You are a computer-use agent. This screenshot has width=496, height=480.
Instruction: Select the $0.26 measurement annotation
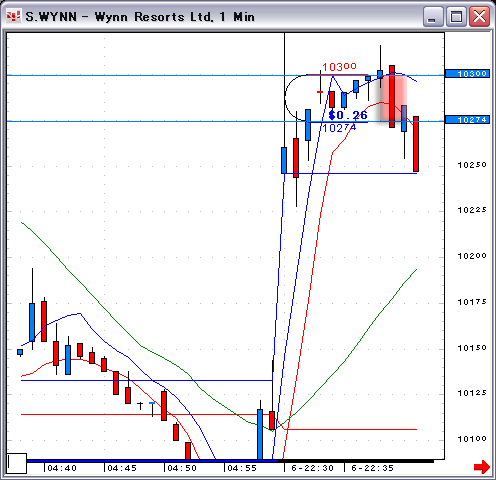(348, 115)
